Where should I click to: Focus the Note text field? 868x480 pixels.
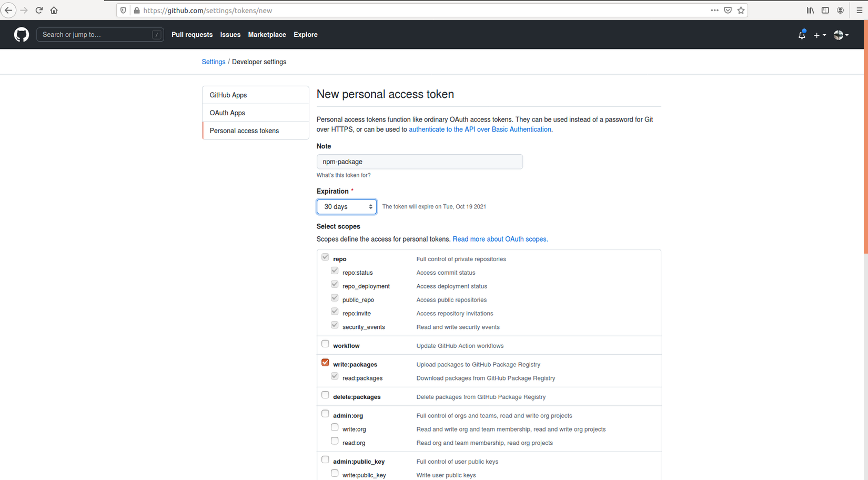419,162
